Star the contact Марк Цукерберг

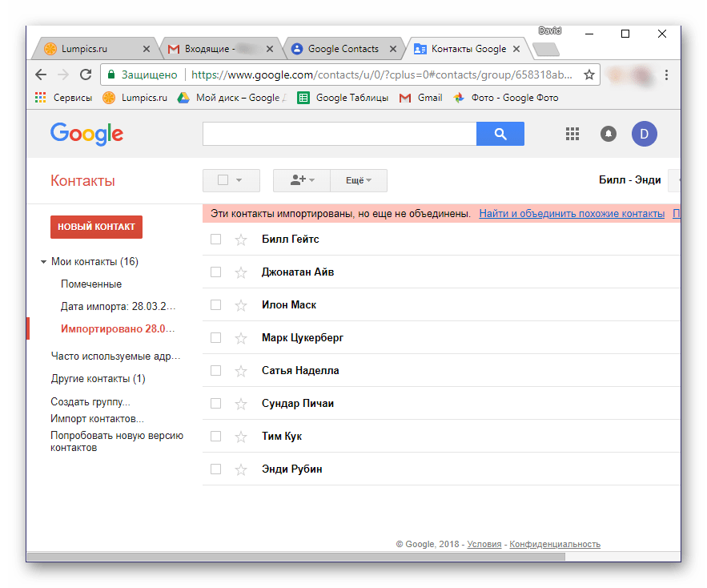[241, 338]
